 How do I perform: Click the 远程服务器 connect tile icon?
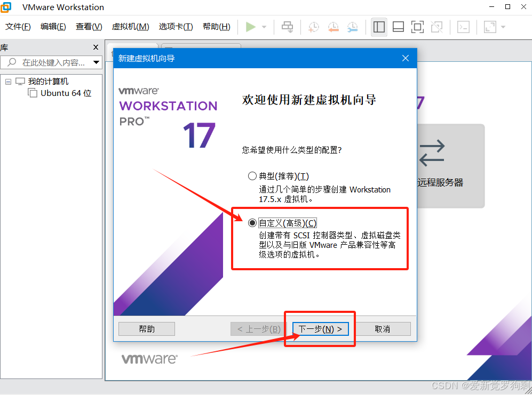click(x=432, y=153)
